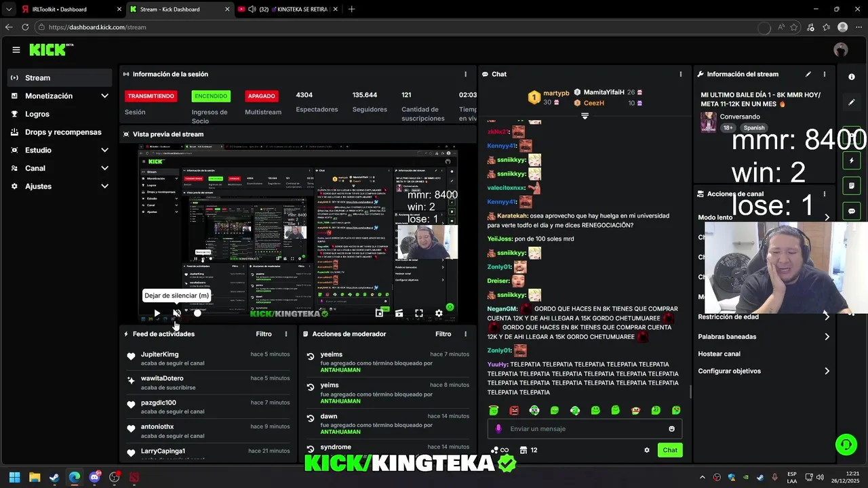Viewport: 868px width, 488px height.
Task: Open Configurar objetivos arrow
Action: pyautogui.click(x=827, y=371)
